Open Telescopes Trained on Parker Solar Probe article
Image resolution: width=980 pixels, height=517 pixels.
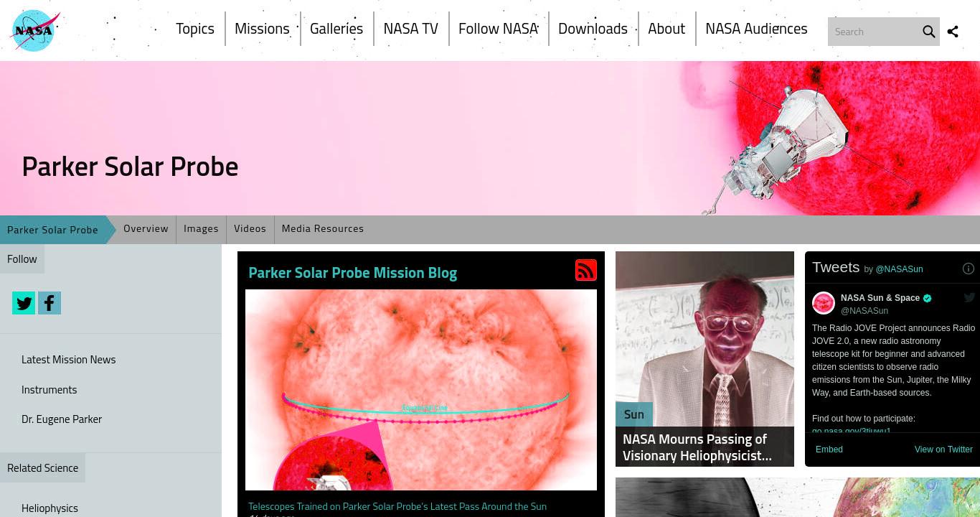(397, 506)
